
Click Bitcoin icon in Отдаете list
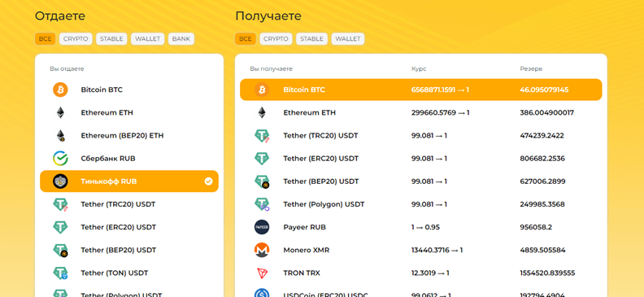(60, 90)
